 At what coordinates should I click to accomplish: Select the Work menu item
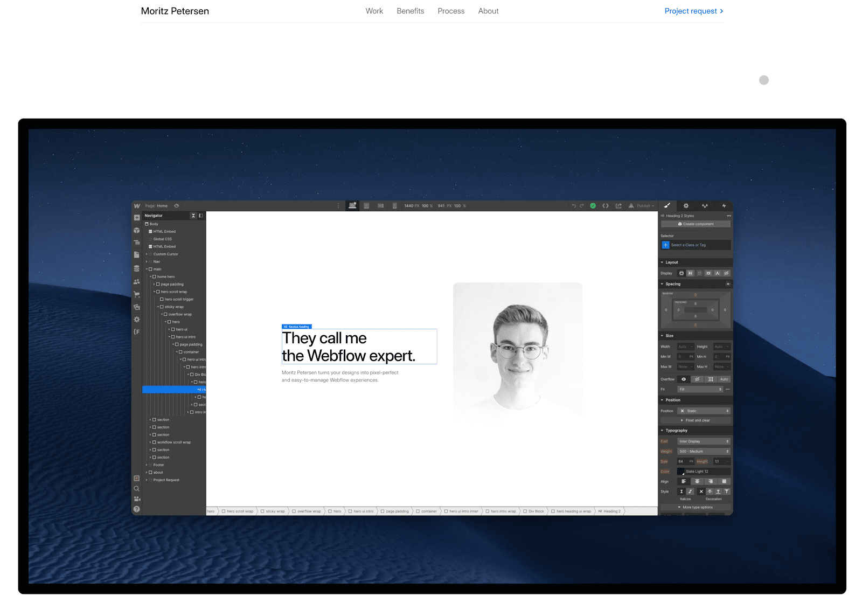374,11
